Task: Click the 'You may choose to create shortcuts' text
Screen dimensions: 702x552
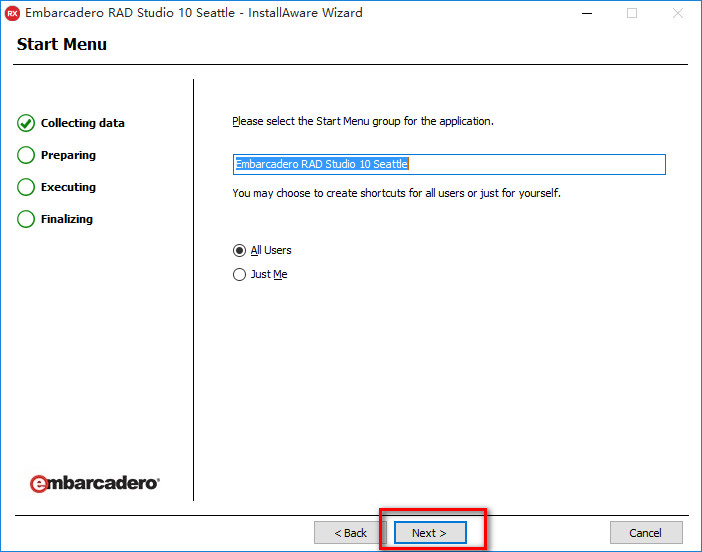Action: pyautogui.click(x=396, y=193)
